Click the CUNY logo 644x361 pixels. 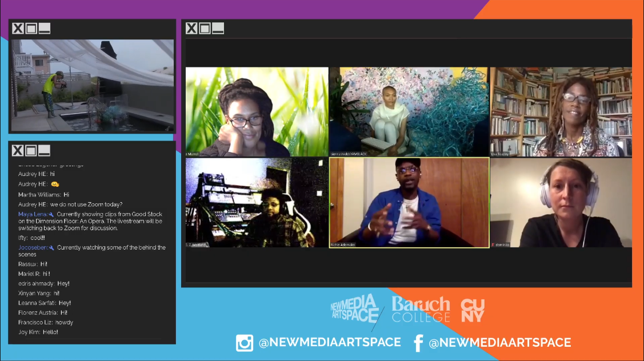click(473, 310)
